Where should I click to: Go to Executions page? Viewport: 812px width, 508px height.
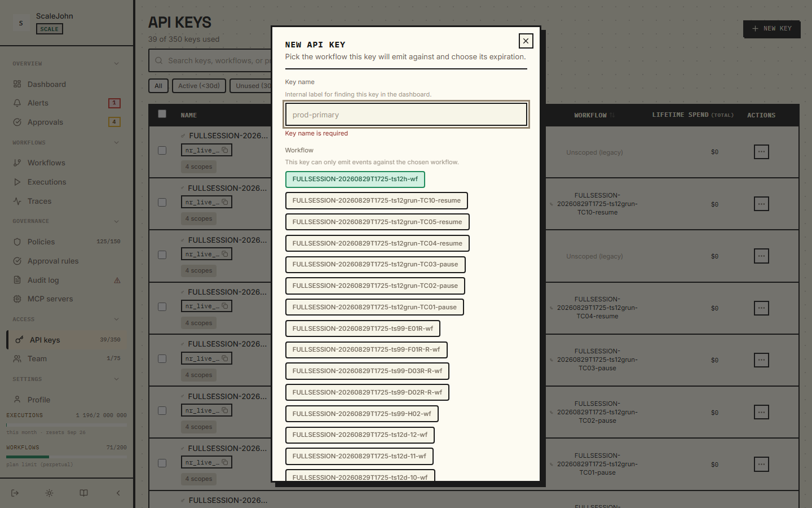67,182
